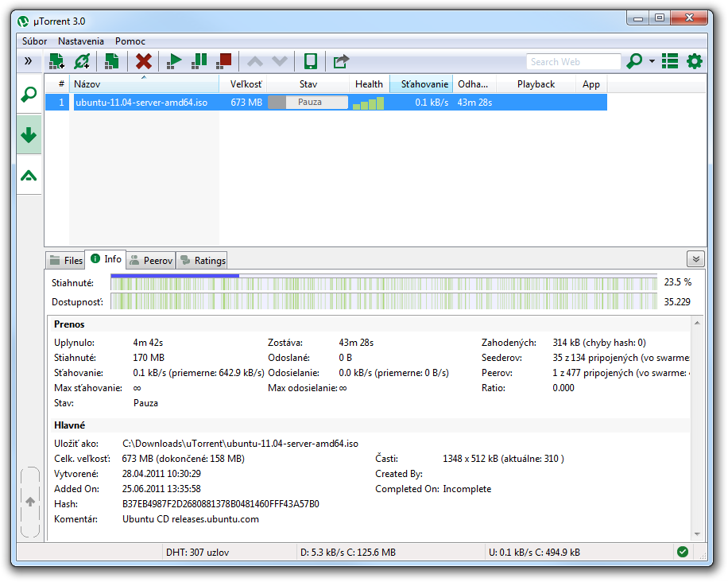Select the ubuntu-11.04-server-amd64.iso torrent row
Viewport: 728px width, 582px height.
click(326, 103)
